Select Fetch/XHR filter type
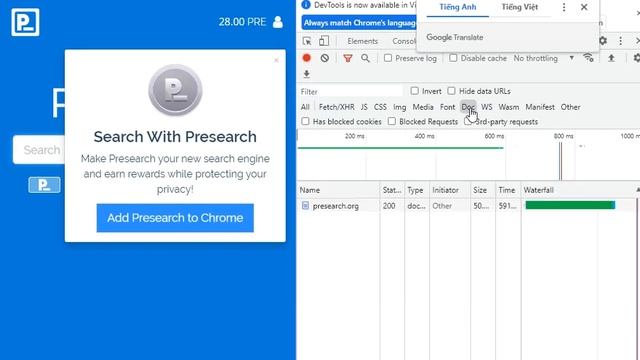640x360 pixels. tap(336, 107)
